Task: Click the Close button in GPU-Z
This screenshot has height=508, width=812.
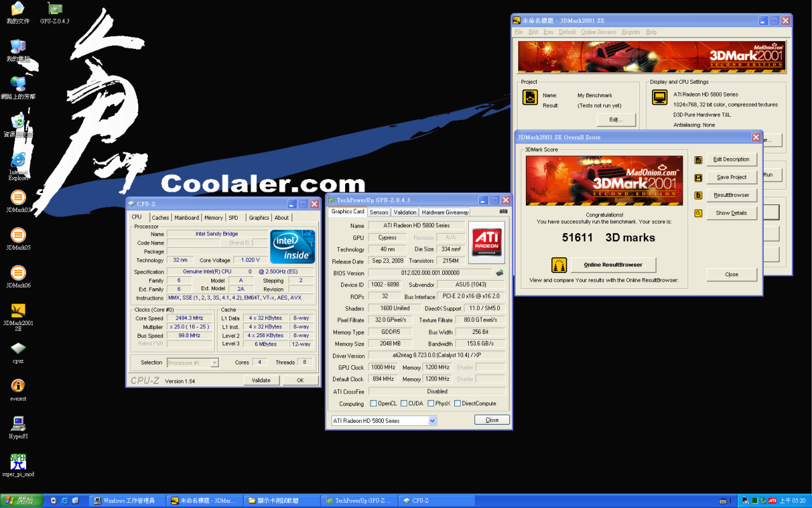Action: tap(492, 420)
